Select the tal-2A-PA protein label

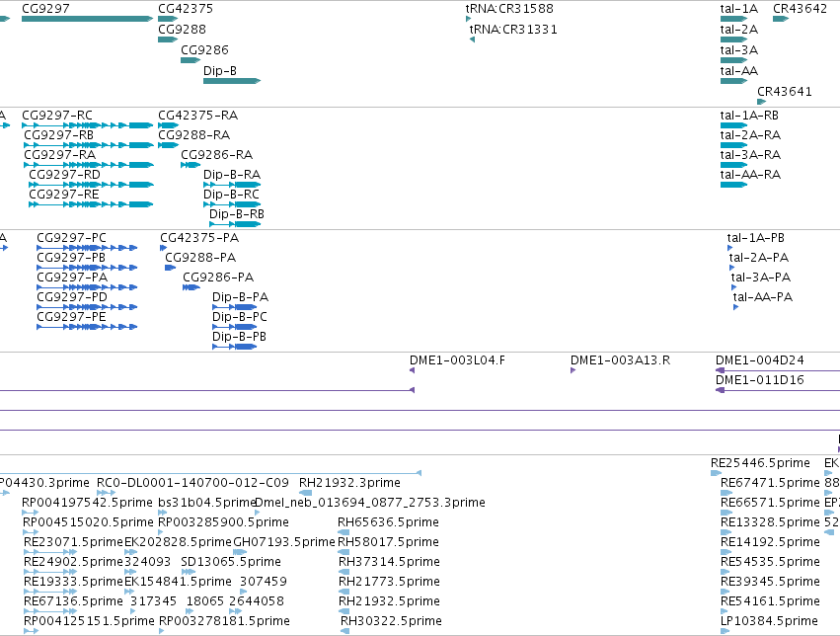point(759,258)
